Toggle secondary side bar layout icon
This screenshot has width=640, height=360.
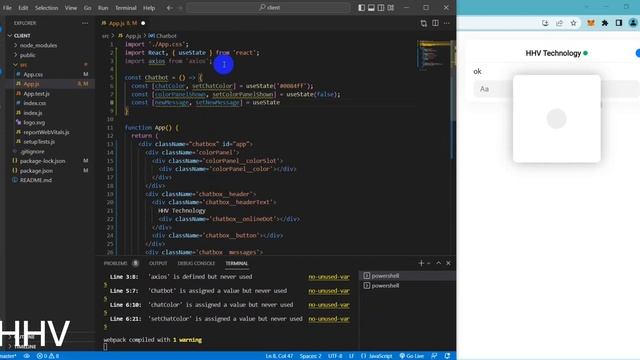(381, 7)
